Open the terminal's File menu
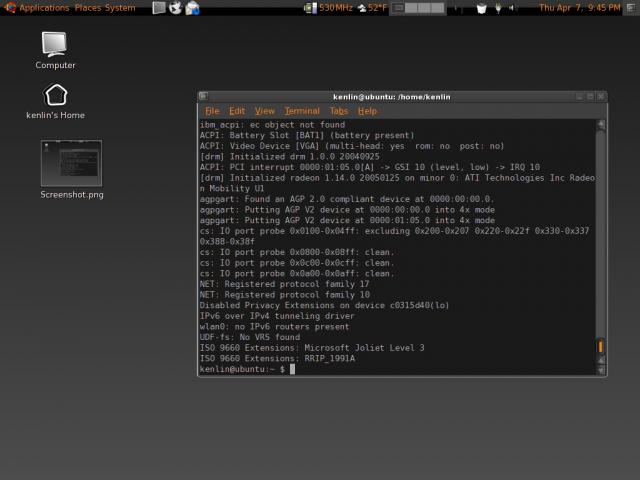Screen dimensions: 640x480 point(212,111)
